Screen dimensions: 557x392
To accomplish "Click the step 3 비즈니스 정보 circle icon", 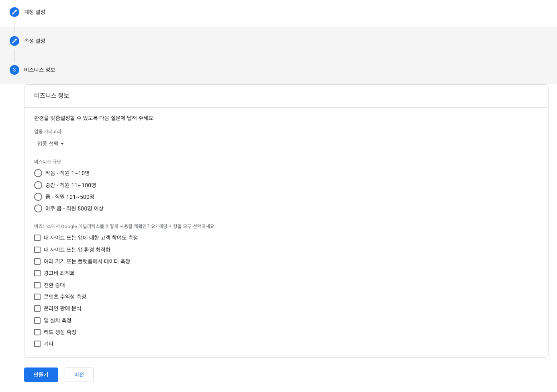I will point(14,70).
